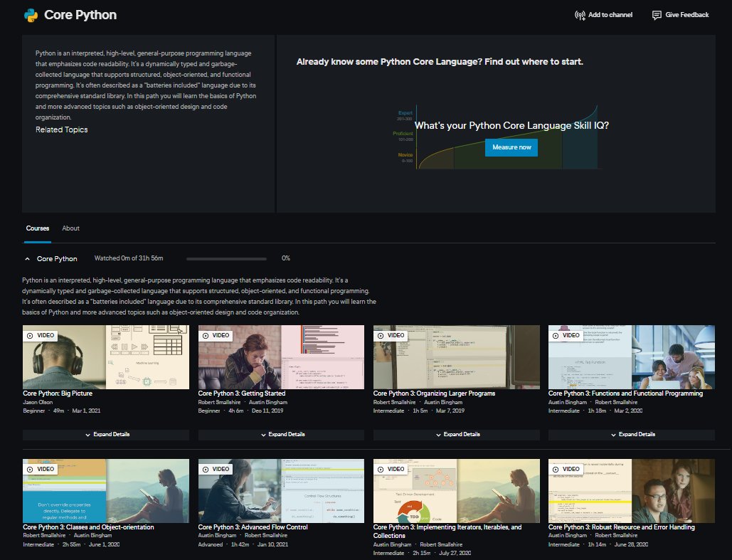Click VIDEO badge on Organizing Larger Programs
This screenshot has width=732, height=560.
point(391,335)
